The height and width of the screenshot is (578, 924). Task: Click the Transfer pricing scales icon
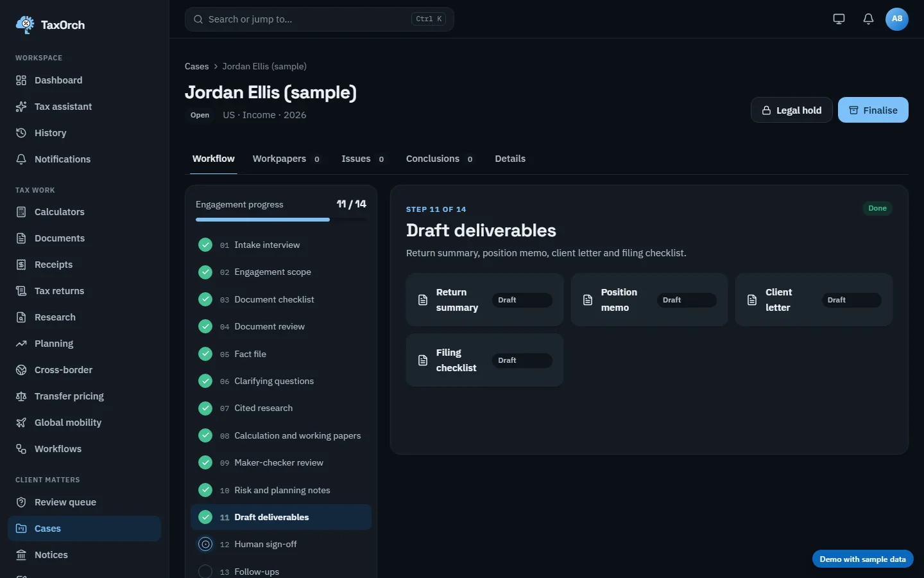tap(21, 396)
